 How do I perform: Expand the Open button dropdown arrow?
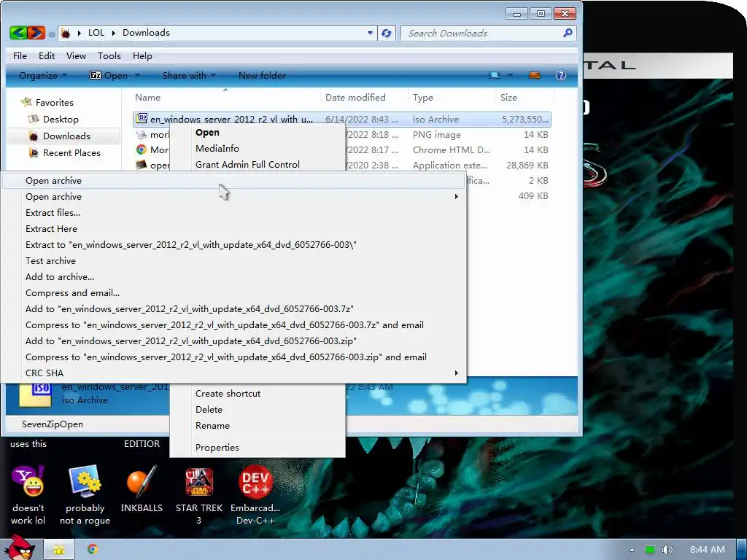pos(137,75)
